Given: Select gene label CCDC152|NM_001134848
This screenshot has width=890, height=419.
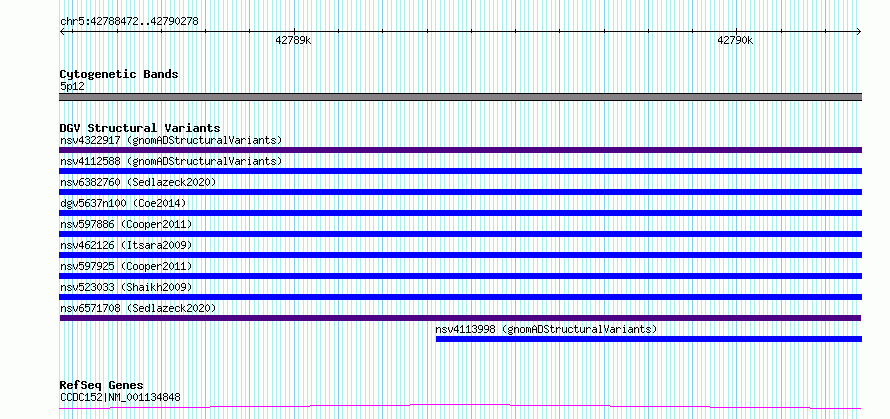Looking at the screenshot, I should tap(120, 397).
